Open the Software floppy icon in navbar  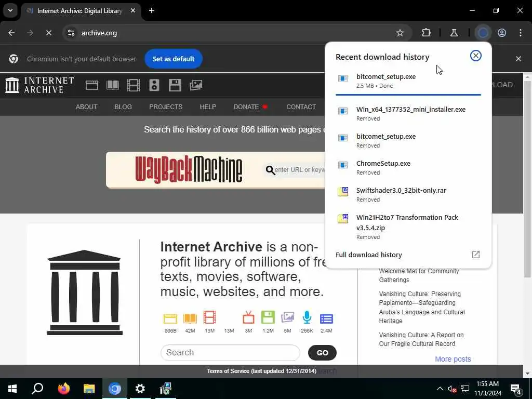[x=175, y=85]
